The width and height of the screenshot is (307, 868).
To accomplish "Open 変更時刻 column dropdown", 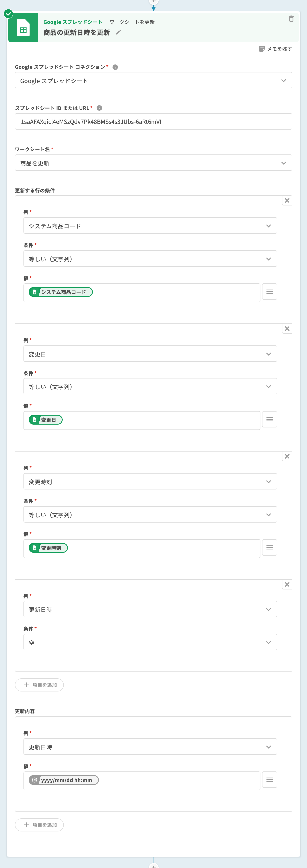I will 150,482.
